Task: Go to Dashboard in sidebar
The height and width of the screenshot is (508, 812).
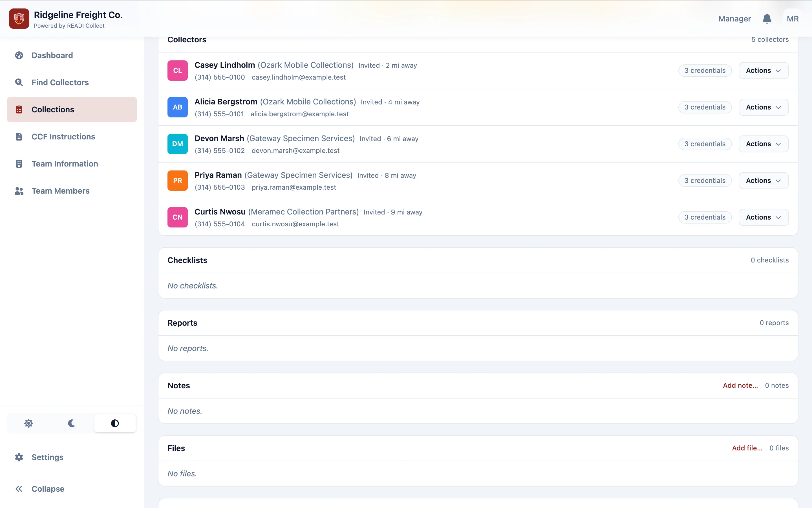Action: coord(72,55)
